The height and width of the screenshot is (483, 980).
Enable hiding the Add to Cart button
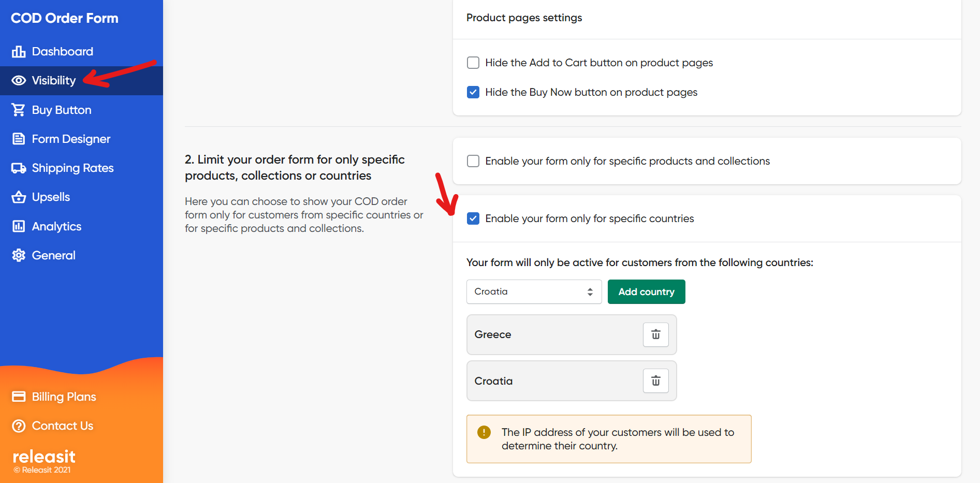473,63
